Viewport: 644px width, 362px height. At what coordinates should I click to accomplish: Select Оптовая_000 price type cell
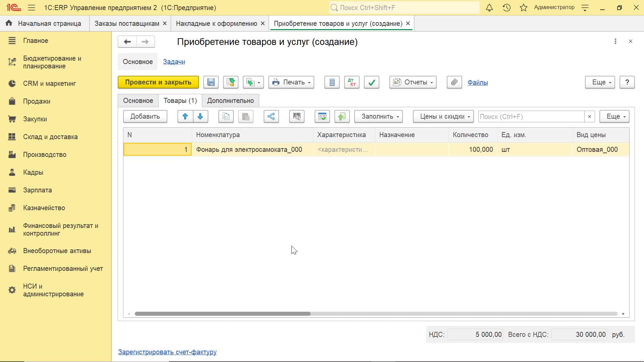pyautogui.click(x=600, y=149)
